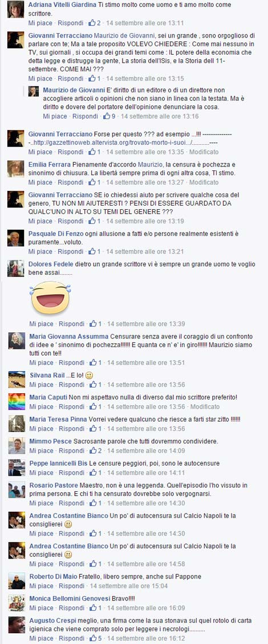Open Dolores Fedele's profile avatar

pyautogui.click(x=15, y=268)
